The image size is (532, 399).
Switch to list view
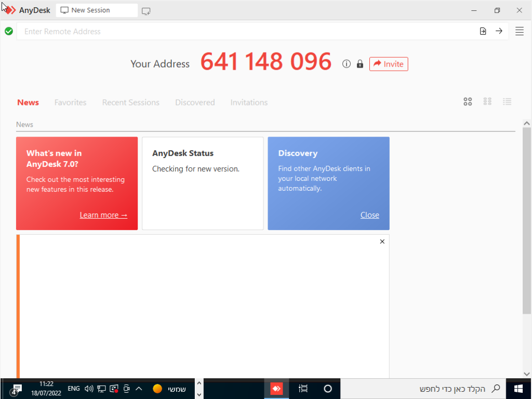coord(507,101)
